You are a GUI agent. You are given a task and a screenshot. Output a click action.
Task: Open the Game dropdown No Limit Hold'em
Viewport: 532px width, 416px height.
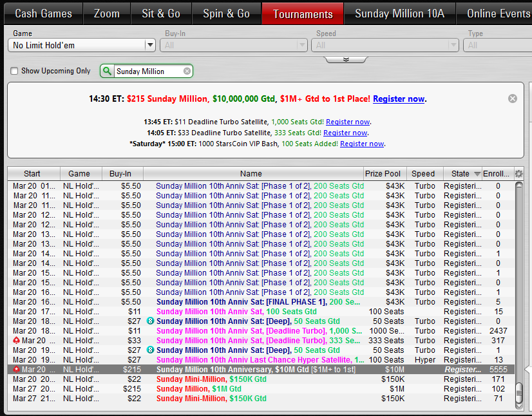click(x=81, y=45)
